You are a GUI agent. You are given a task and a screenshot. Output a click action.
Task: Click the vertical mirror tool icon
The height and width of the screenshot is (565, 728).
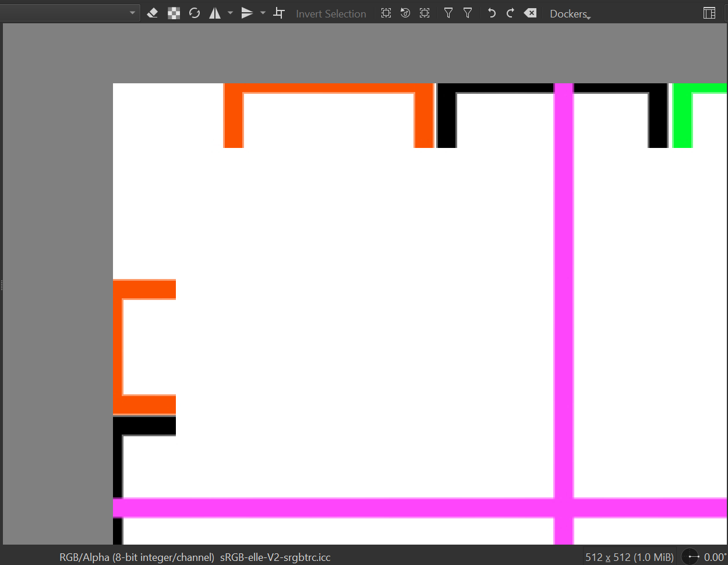coord(247,13)
